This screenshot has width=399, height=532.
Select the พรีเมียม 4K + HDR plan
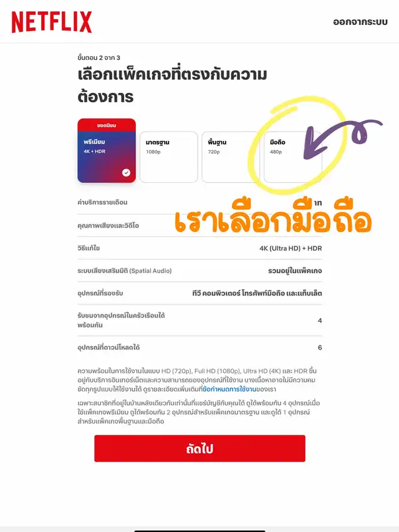107,151
